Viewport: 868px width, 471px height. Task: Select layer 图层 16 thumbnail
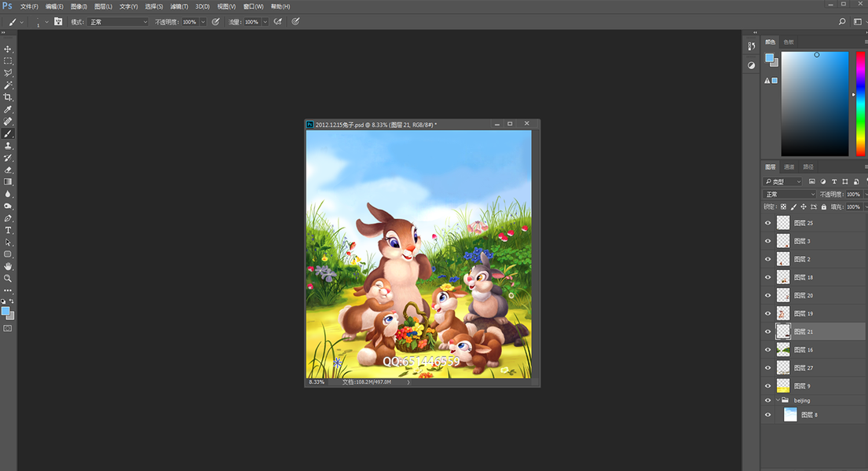pyautogui.click(x=782, y=350)
